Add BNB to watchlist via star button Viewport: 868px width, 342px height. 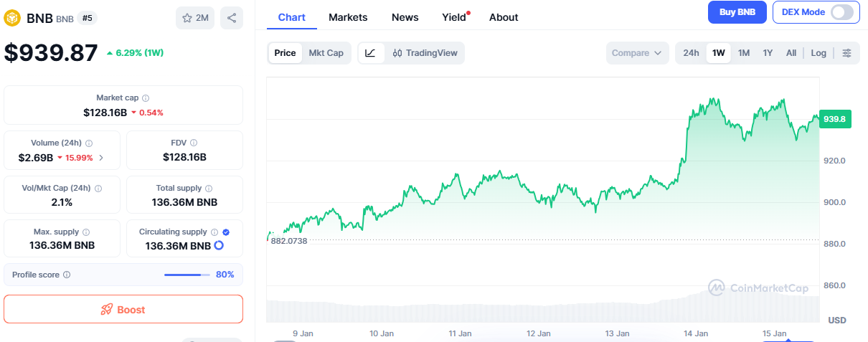[195, 18]
